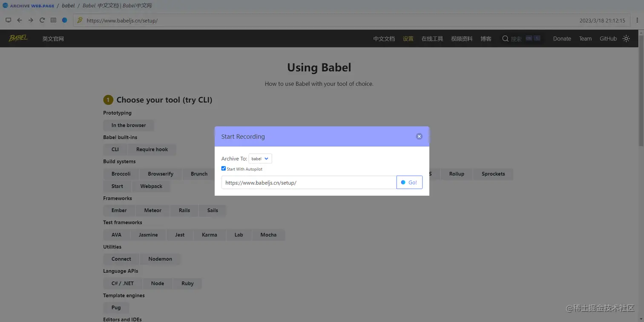Open the Archive To dropdown

pyautogui.click(x=260, y=159)
